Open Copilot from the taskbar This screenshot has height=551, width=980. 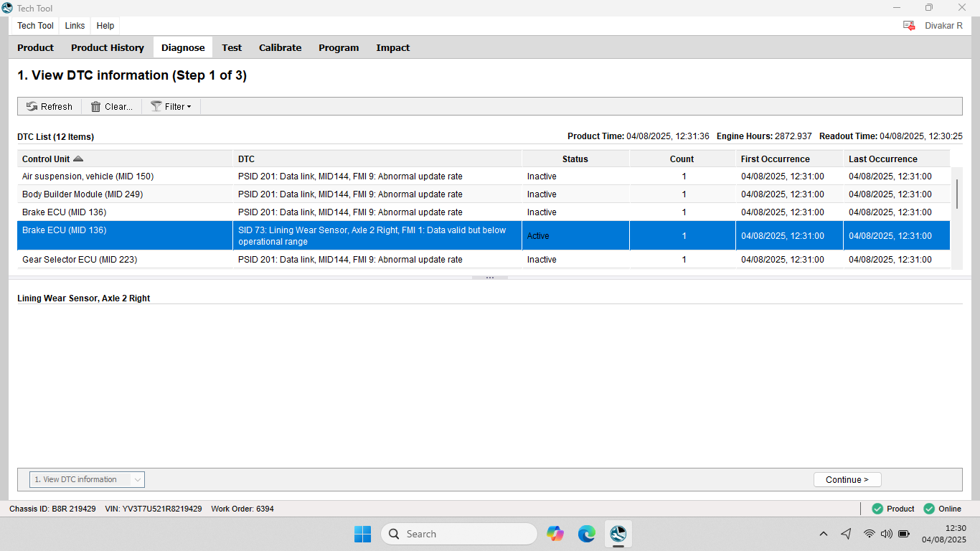(555, 534)
